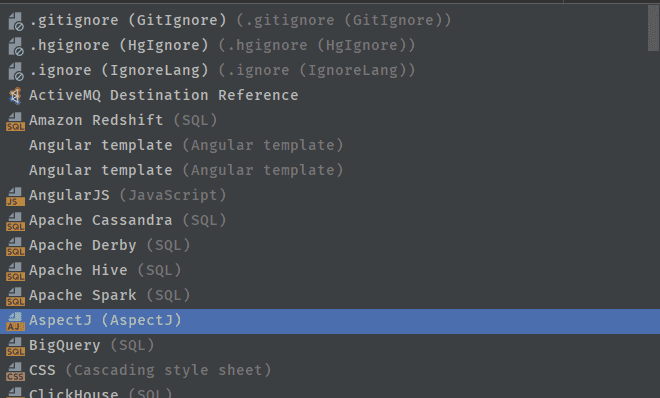Image resolution: width=660 pixels, height=398 pixels.
Task: Click the AngularJS JS file icon
Action: [15, 196]
